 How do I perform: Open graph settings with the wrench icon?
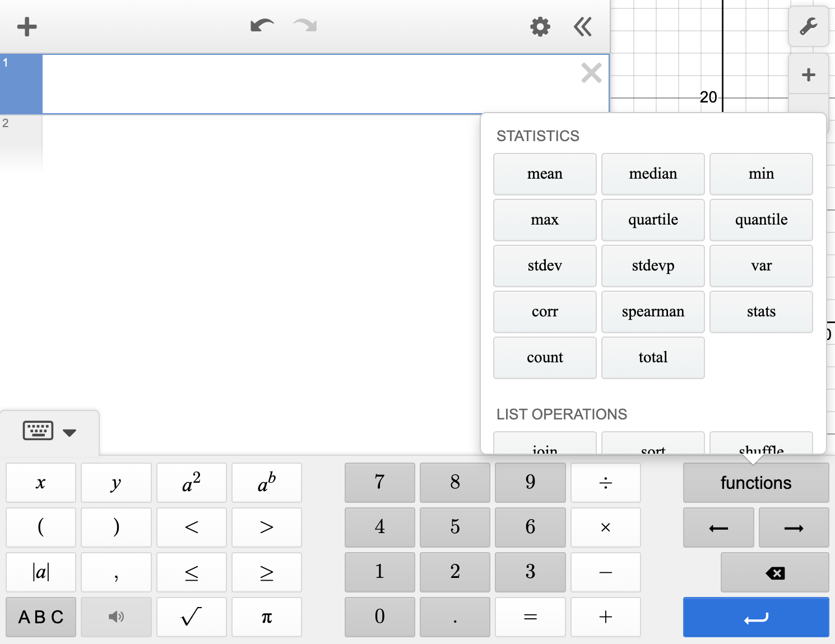pyautogui.click(x=809, y=26)
